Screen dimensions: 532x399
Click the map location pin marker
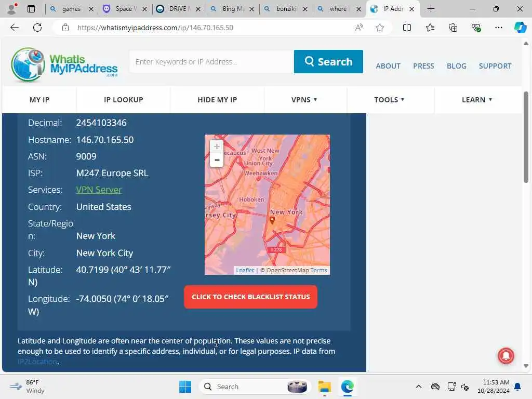coord(272,220)
